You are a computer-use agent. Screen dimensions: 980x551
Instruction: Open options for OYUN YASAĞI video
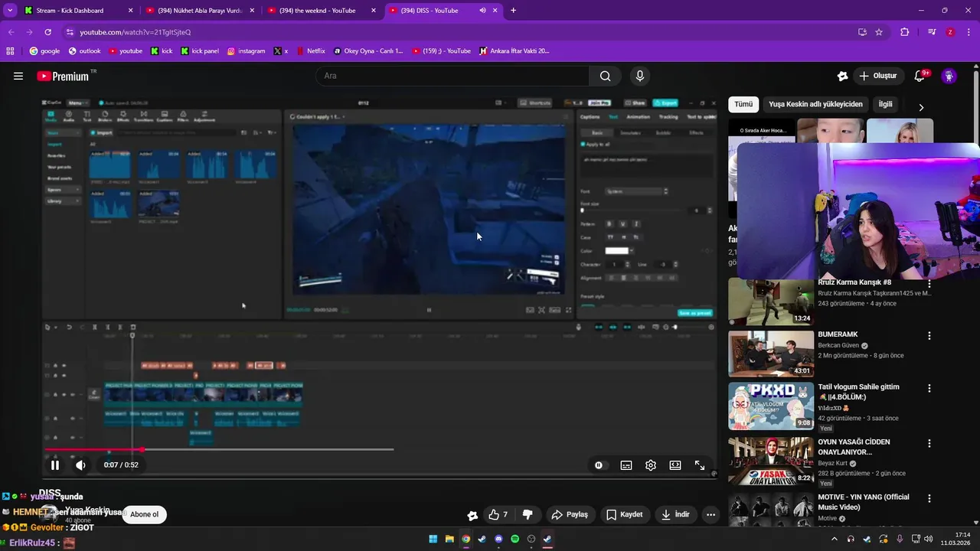pyautogui.click(x=929, y=443)
